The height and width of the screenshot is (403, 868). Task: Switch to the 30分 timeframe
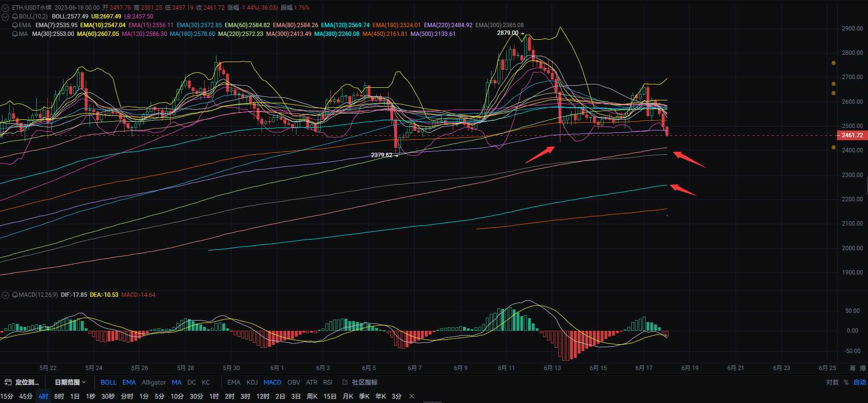click(196, 396)
